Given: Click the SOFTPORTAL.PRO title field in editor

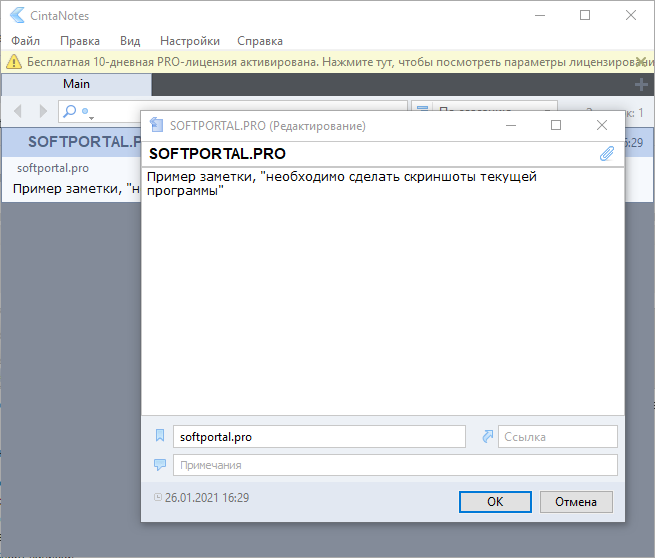Looking at the screenshot, I should (372, 154).
